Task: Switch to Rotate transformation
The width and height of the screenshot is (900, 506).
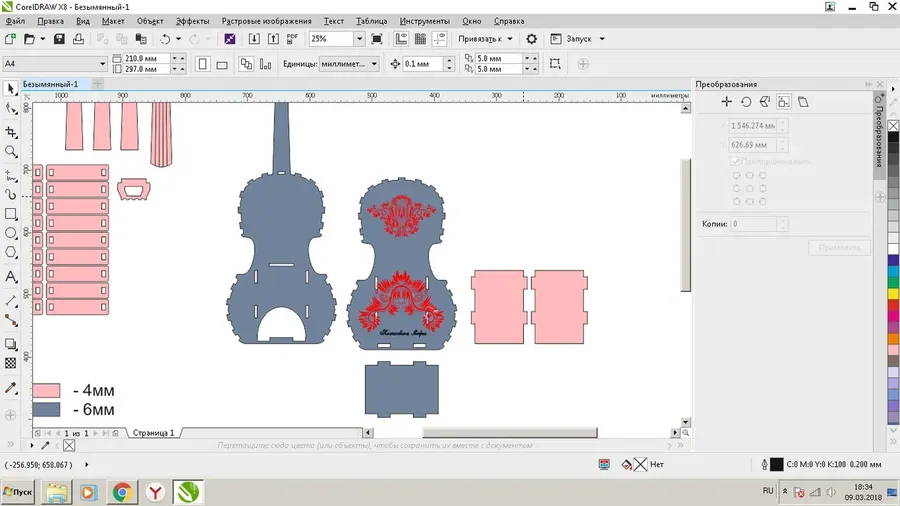Action: click(x=746, y=102)
